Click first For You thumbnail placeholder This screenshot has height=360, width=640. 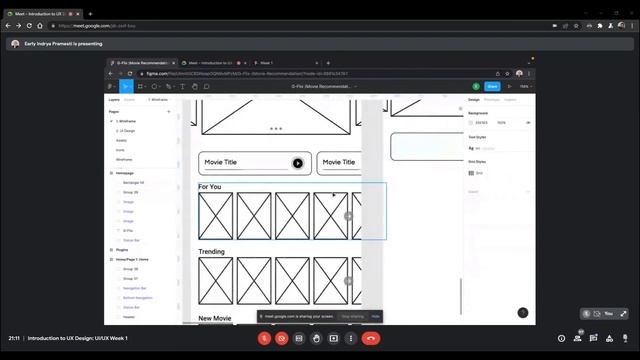[x=216, y=216]
